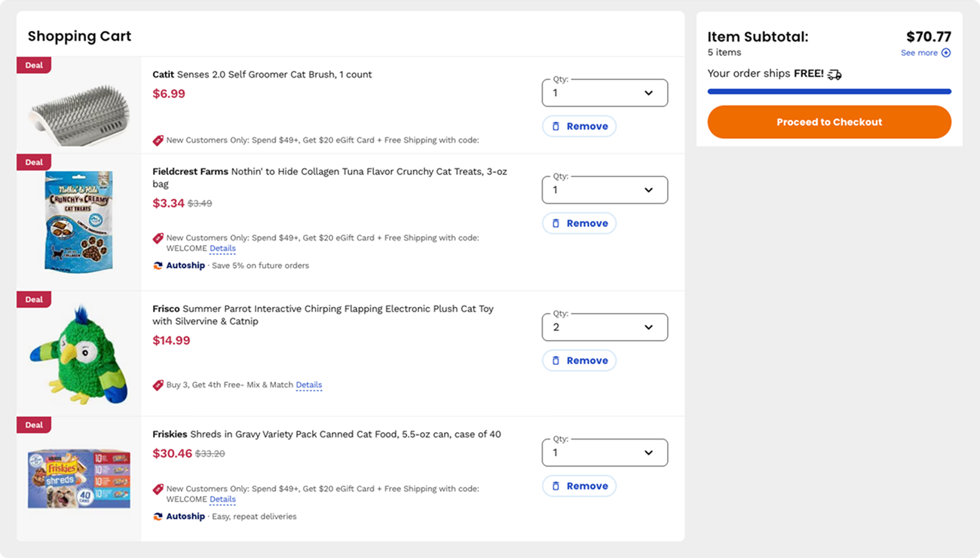Click the blue free shipping progress bar
This screenshot has height=558, width=980.
coord(829,91)
